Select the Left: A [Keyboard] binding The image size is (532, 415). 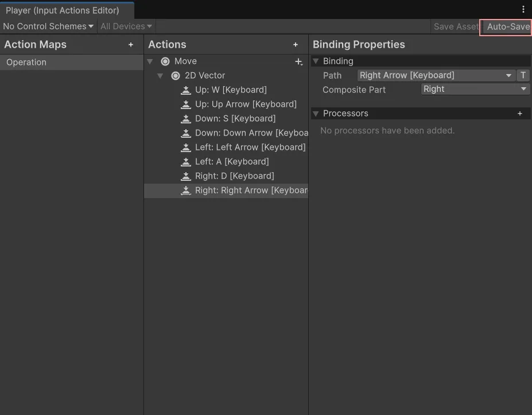(232, 162)
